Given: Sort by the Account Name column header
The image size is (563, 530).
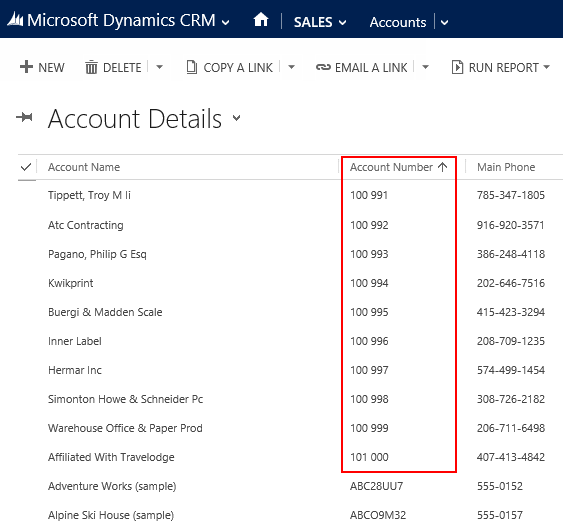Looking at the screenshot, I should [x=84, y=167].
